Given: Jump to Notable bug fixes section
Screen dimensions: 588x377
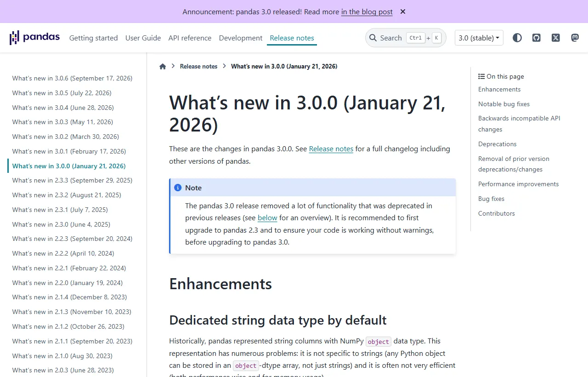Looking at the screenshot, I should pyautogui.click(x=504, y=104).
